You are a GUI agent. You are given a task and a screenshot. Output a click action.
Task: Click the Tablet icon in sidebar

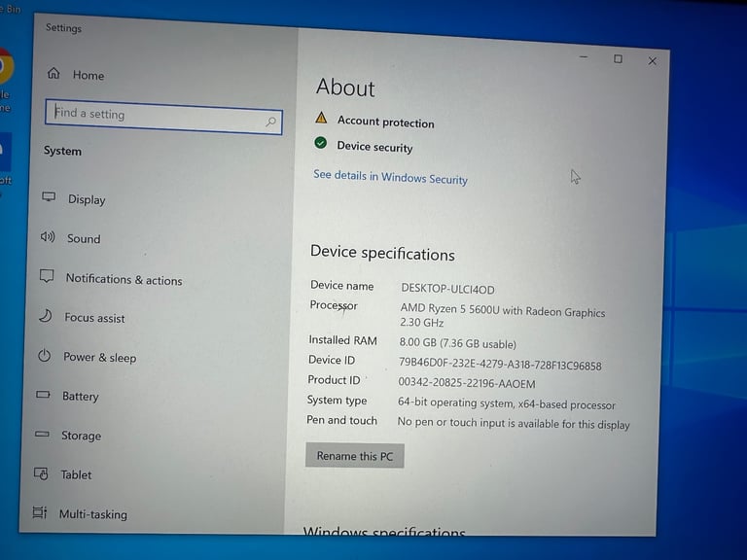coord(41,473)
